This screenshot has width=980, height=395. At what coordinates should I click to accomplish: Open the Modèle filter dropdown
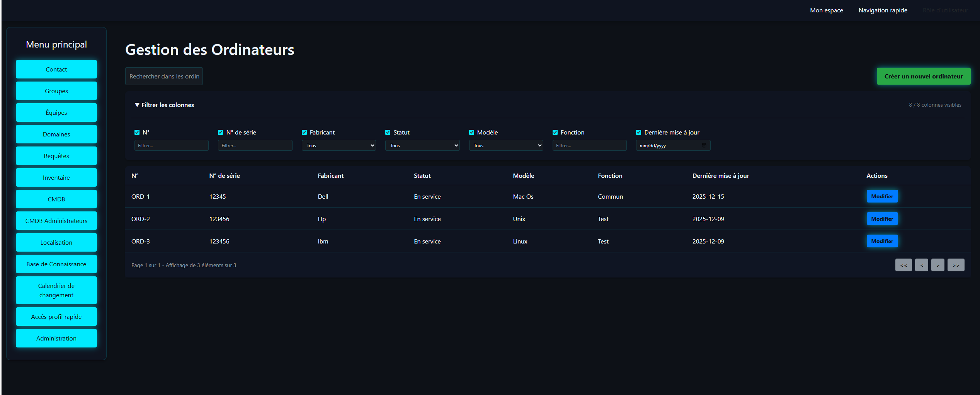point(505,145)
